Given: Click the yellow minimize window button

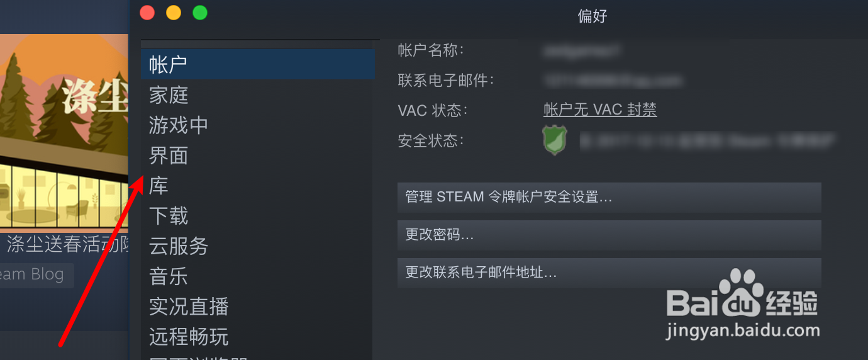Looking at the screenshot, I should tap(174, 13).
